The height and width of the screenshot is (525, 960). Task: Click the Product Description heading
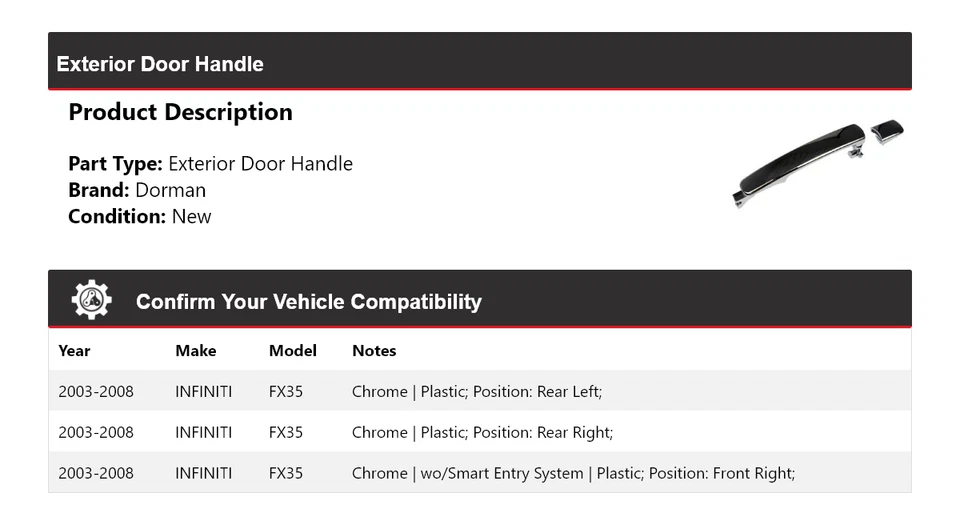[181, 112]
